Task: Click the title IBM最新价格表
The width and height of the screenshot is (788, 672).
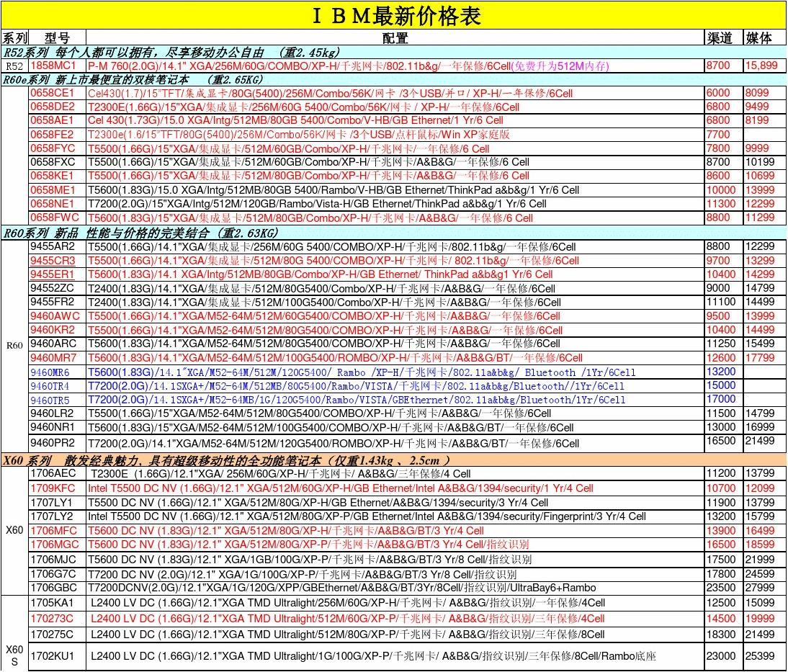Action: pyautogui.click(x=396, y=16)
